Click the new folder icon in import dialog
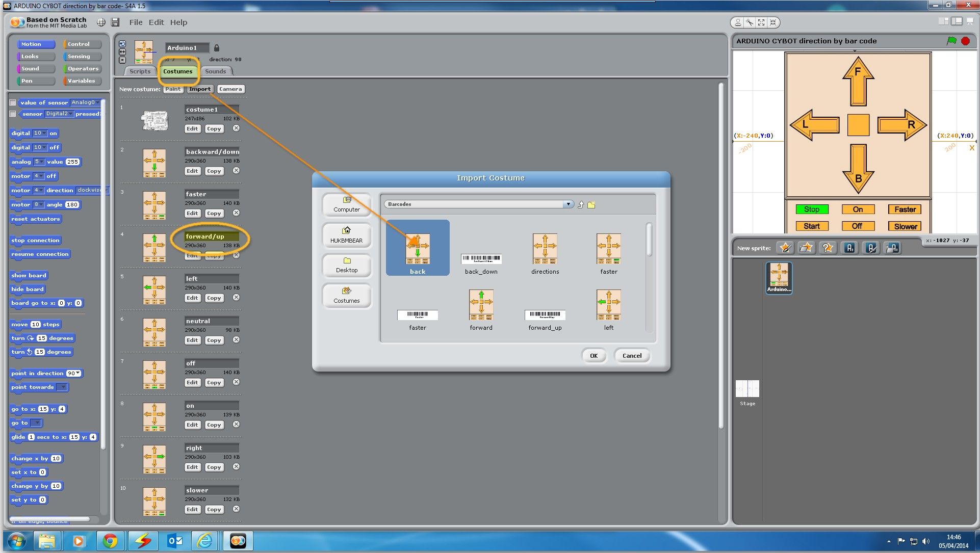 click(591, 205)
